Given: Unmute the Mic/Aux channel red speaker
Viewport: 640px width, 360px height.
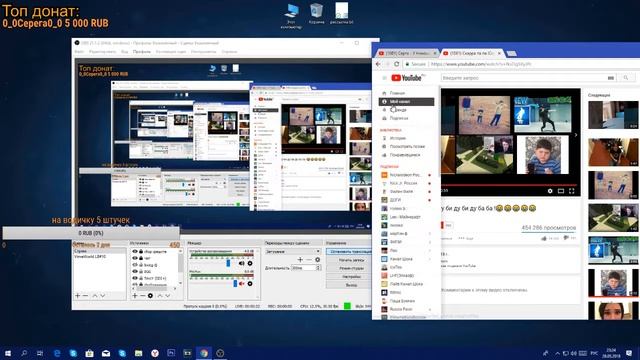Looking at the screenshot, I should pyautogui.click(x=241, y=283).
